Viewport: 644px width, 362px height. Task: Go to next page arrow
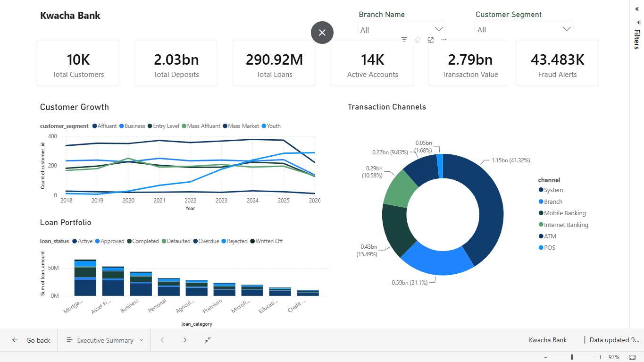185,340
